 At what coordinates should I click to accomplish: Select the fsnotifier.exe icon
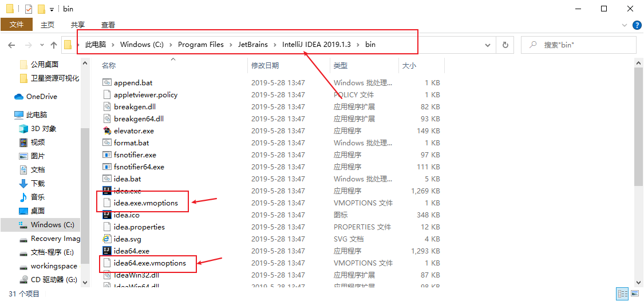click(107, 155)
